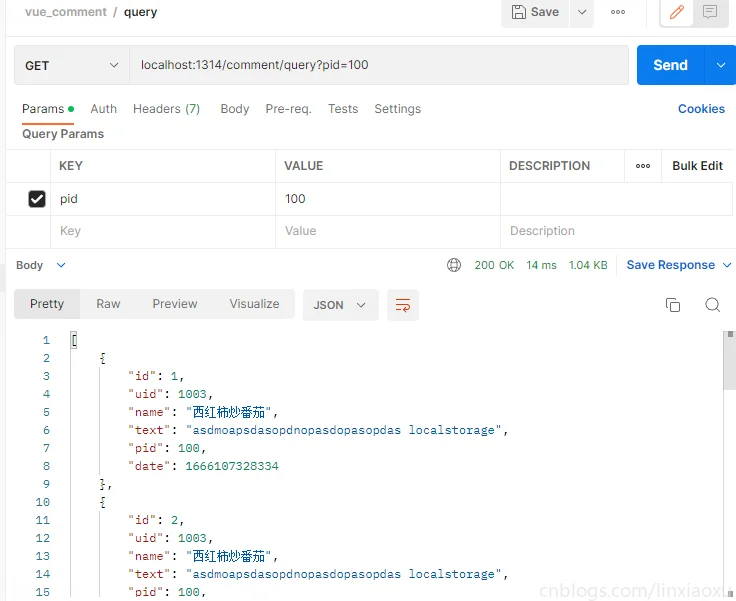Click the pencil edit icon
736x601 pixels.
click(677, 12)
